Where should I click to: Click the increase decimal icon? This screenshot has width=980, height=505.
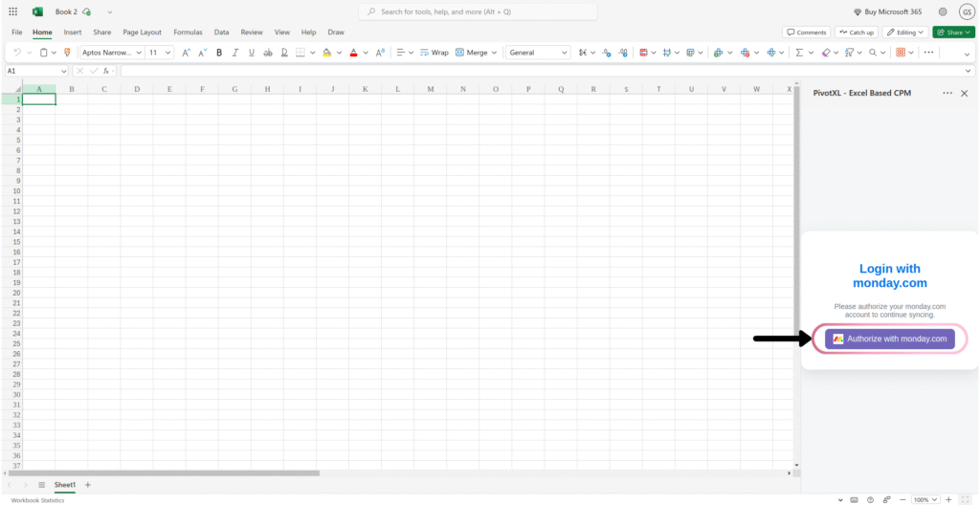coord(622,53)
